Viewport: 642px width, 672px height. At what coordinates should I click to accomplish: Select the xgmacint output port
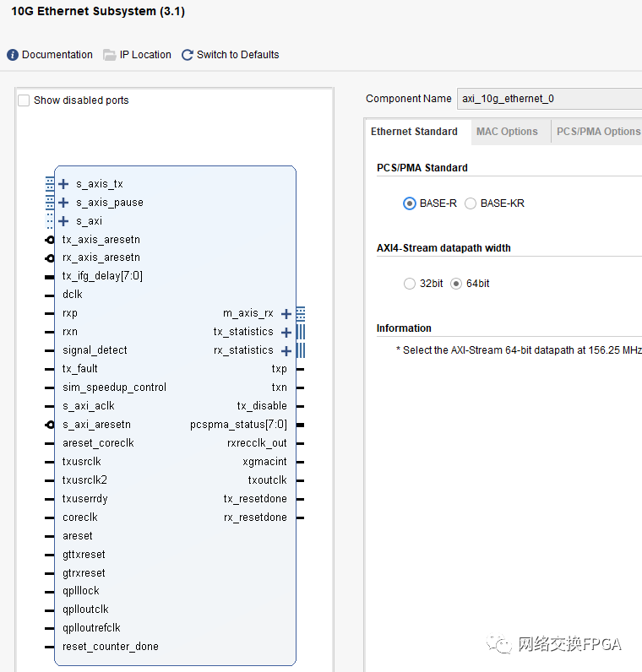(264, 462)
